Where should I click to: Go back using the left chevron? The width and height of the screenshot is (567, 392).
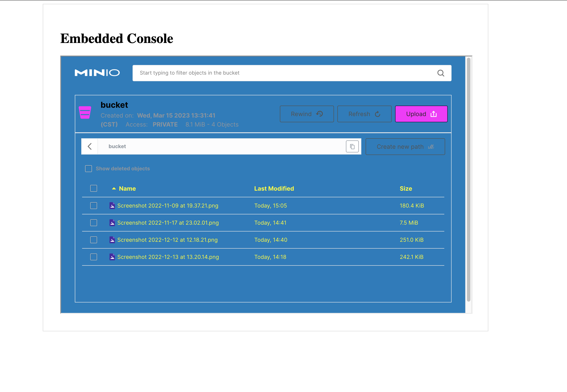(90, 147)
